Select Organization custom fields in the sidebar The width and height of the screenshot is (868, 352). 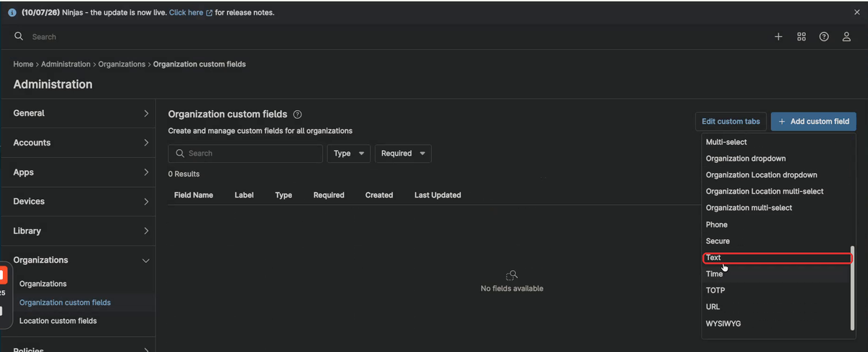click(x=65, y=303)
